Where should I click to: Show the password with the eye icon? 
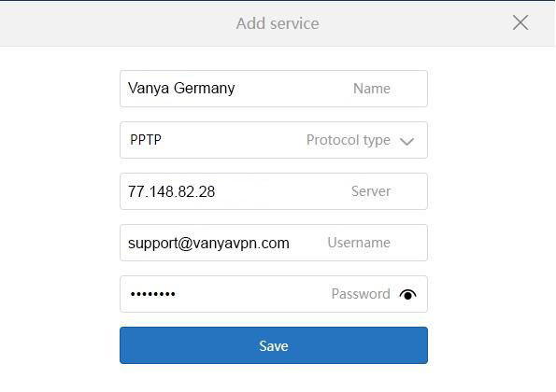point(407,294)
